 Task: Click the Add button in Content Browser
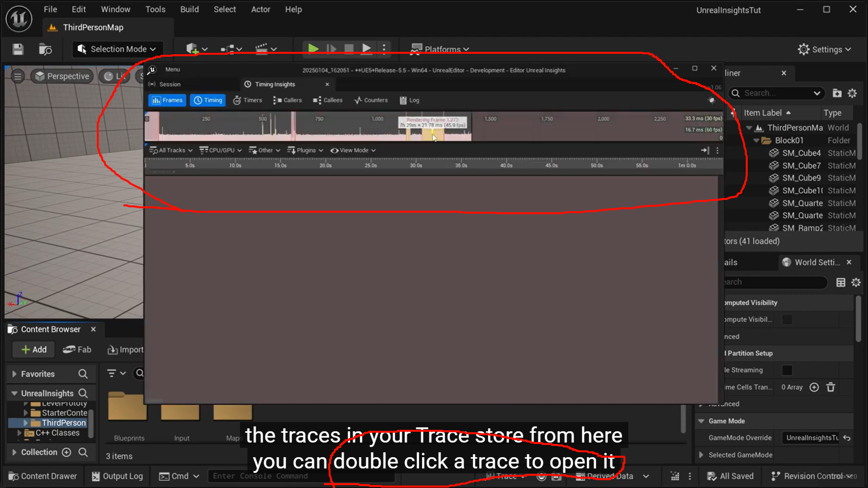point(33,350)
